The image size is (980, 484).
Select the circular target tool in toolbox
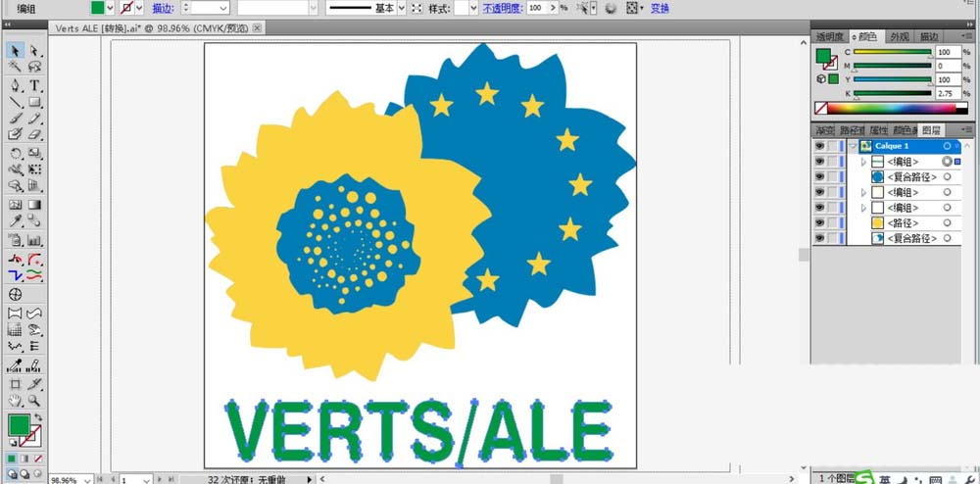16,294
